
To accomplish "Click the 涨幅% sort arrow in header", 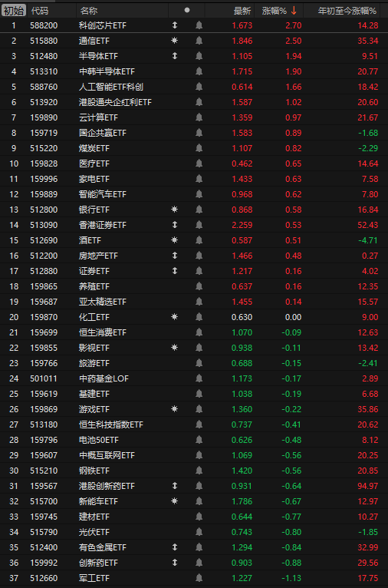I will tap(294, 11).
